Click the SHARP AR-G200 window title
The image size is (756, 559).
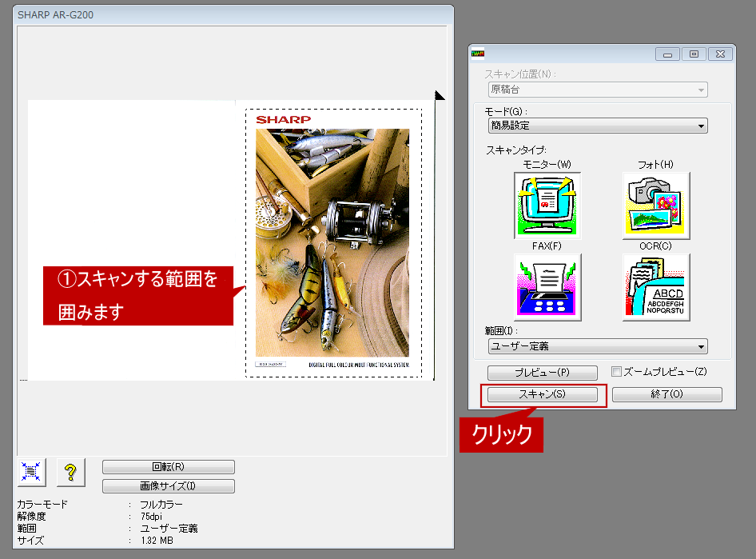pos(55,15)
